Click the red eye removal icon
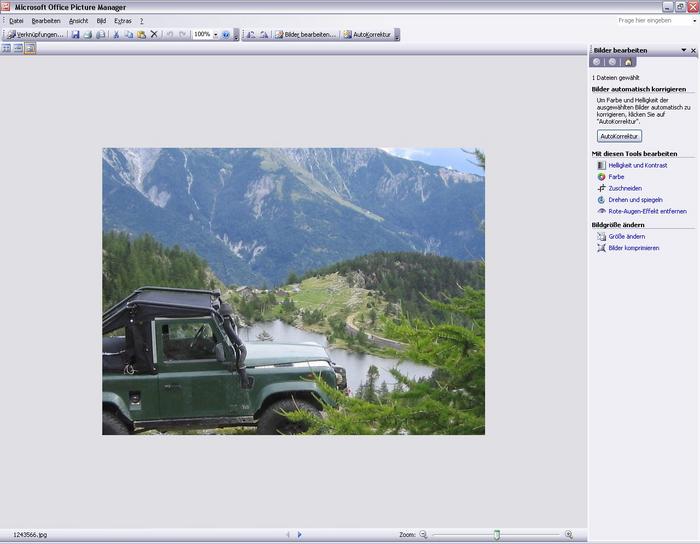 coord(601,211)
